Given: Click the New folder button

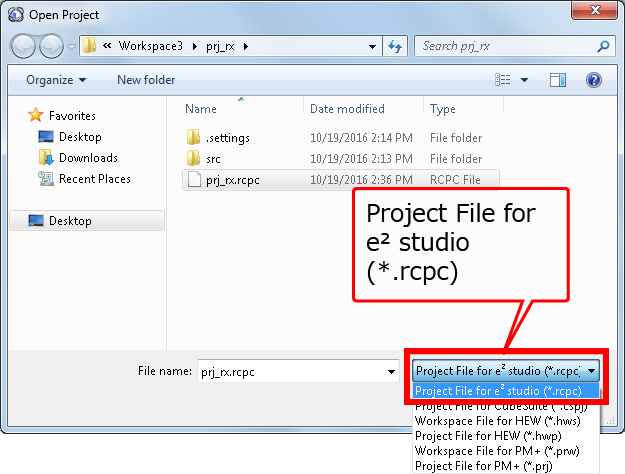Looking at the screenshot, I should tap(146, 80).
